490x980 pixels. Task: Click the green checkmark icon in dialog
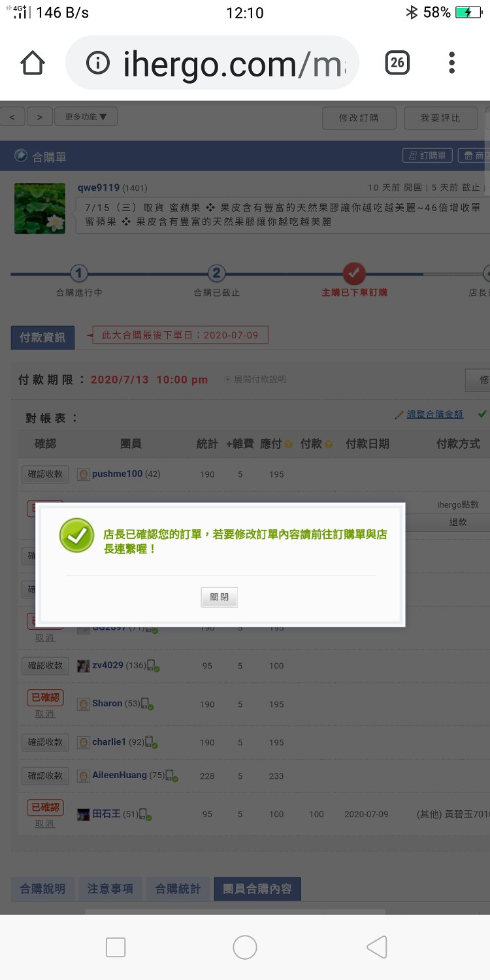[x=77, y=535]
